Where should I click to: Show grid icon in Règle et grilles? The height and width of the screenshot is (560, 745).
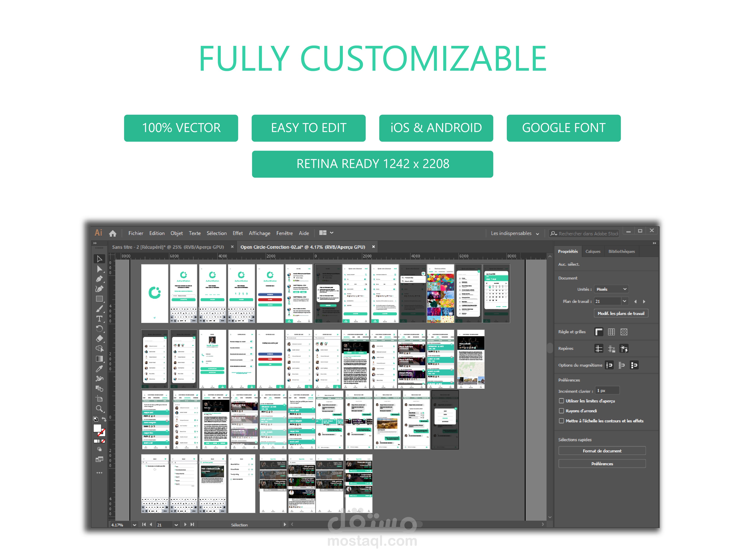[x=611, y=332]
